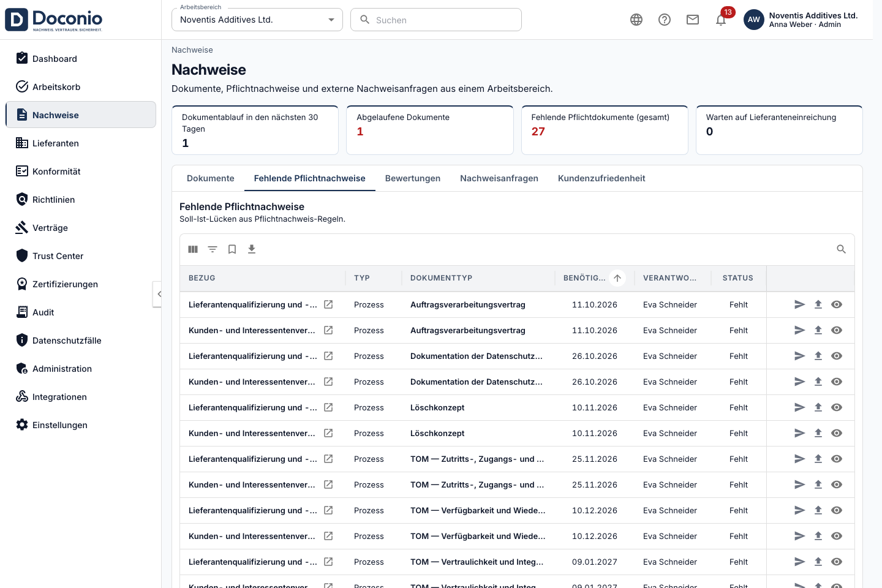The height and width of the screenshot is (588, 882).
Task: Open the language globe icon
Action: (x=636, y=20)
